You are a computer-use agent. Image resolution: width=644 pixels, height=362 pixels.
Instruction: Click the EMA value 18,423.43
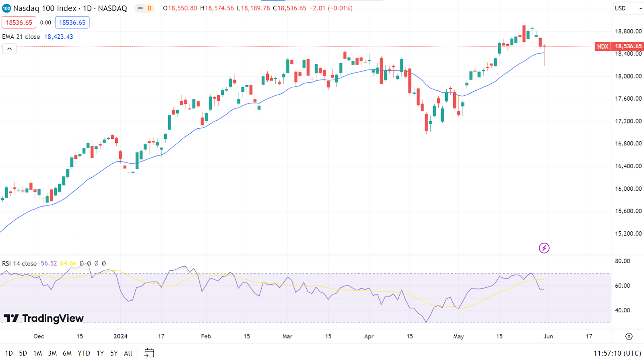coord(59,37)
